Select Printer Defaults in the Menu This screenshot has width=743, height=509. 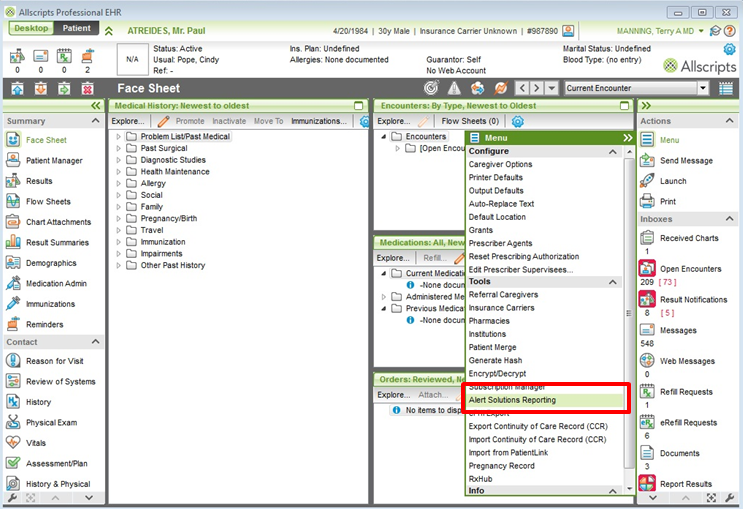[496, 177]
